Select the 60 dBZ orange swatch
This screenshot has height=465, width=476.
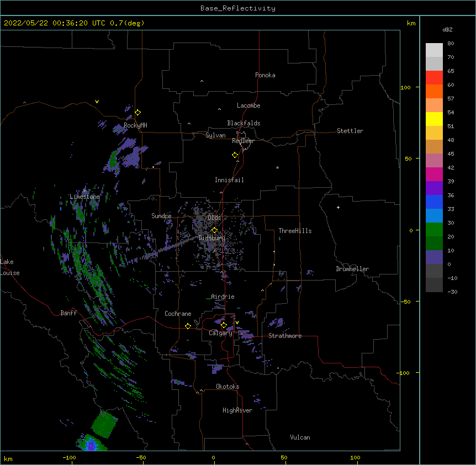[x=434, y=91]
